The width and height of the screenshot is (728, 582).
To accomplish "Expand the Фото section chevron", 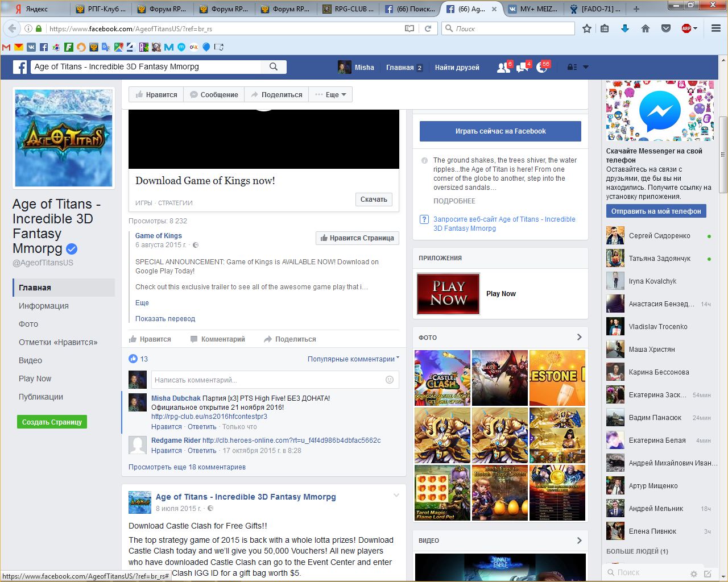I will click(x=579, y=337).
